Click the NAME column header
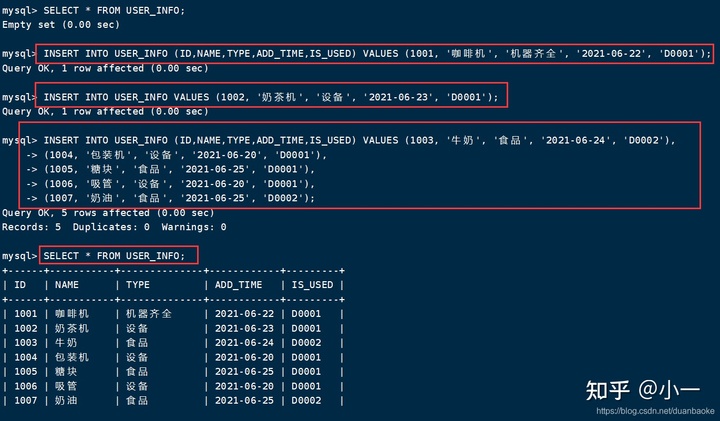The height and width of the screenshot is (421, 720). [x=67, y=285]
